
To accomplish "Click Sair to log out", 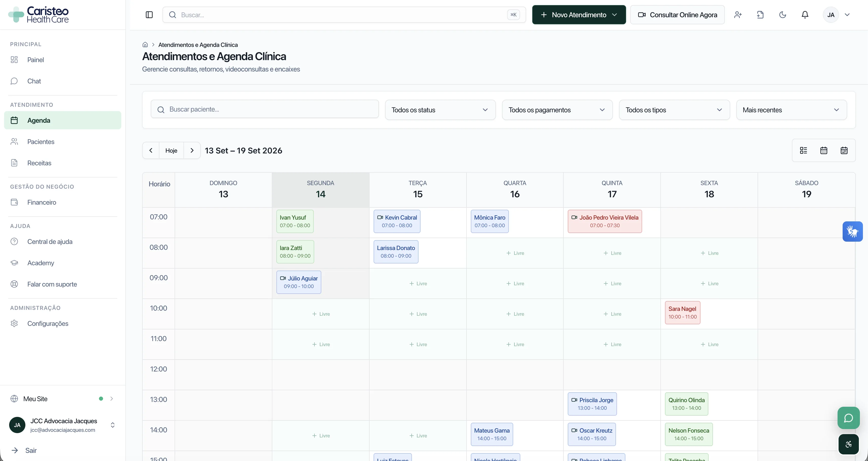I will tap(24, 451).
